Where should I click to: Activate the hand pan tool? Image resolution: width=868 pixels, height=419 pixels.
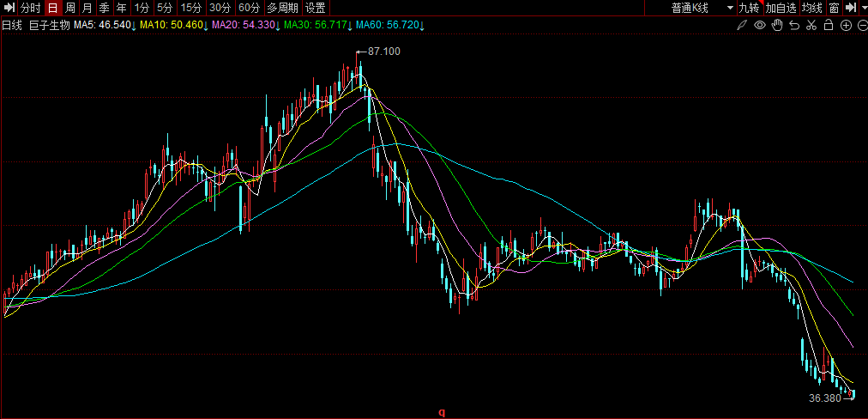click(777, 25)
